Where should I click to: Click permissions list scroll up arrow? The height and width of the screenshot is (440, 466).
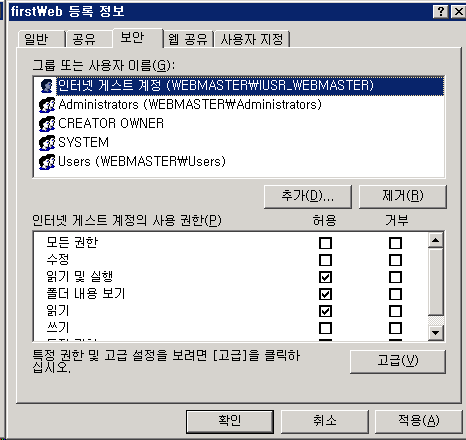tap(436, 240)
